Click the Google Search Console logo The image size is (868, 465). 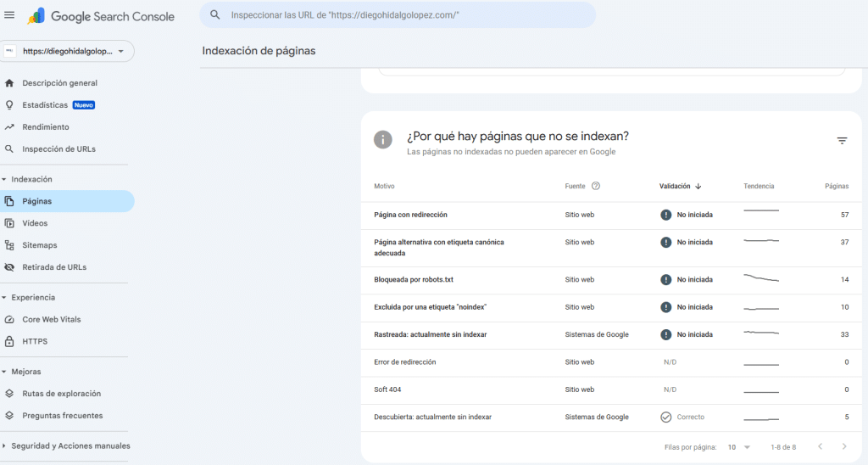coord(101,16)
